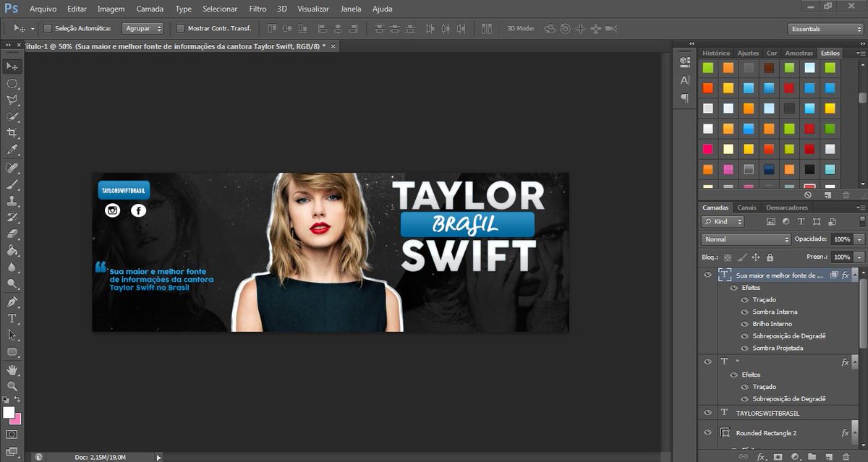
Task: Select the Hand tool
Action: (12, 370)
